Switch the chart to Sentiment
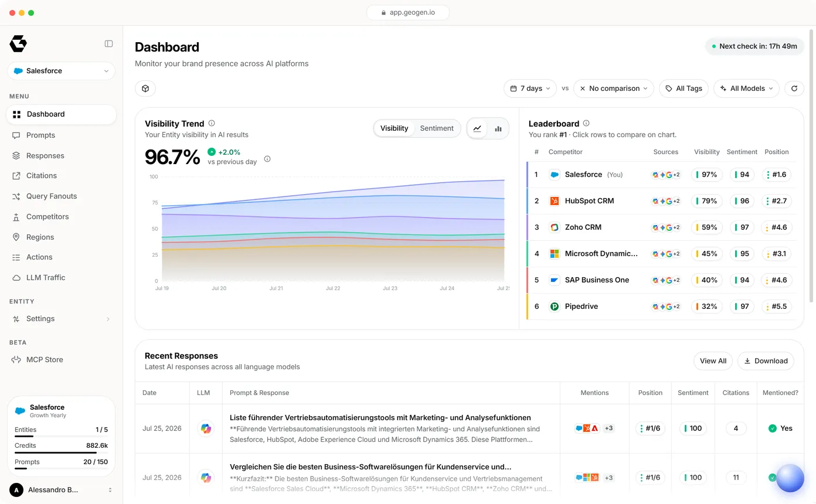816x504 pixels. (437, 128)
